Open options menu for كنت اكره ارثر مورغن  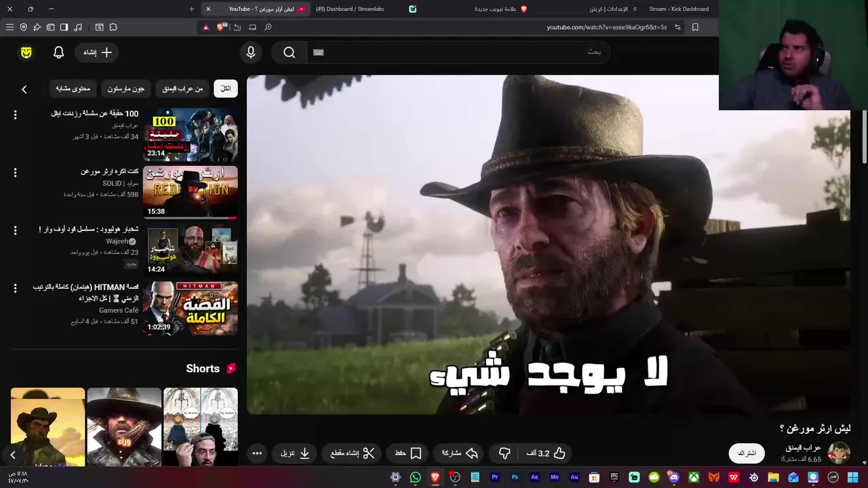(x=15, y=173)
